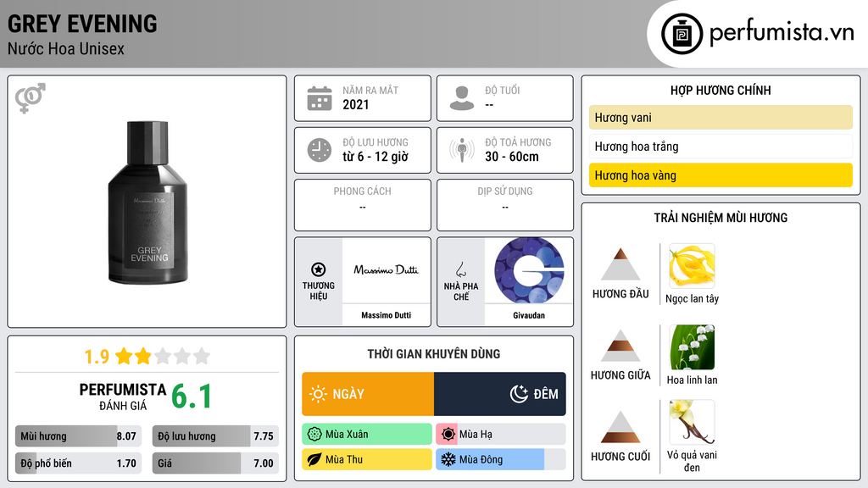Click the clock icon beside Độ lưu hương

point(320,150)
